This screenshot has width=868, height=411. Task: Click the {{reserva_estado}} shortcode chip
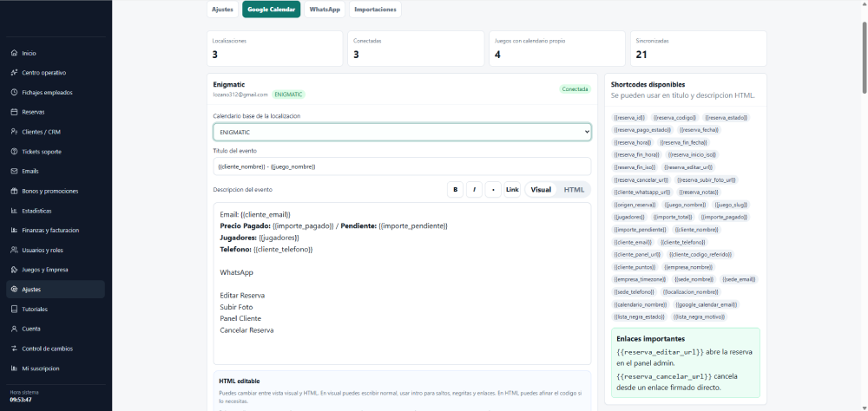726,117
